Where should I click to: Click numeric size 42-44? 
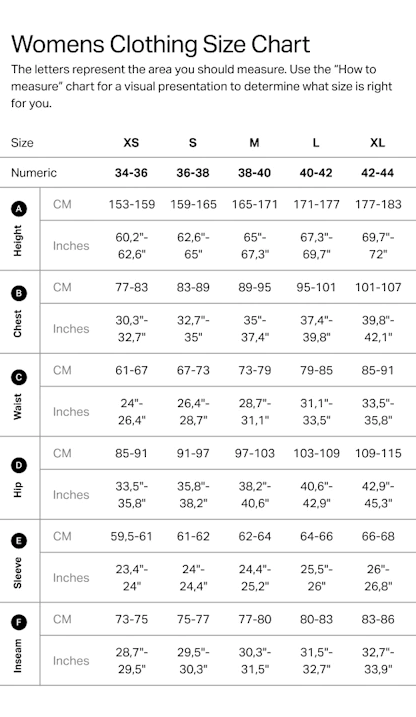pos(377,173)
